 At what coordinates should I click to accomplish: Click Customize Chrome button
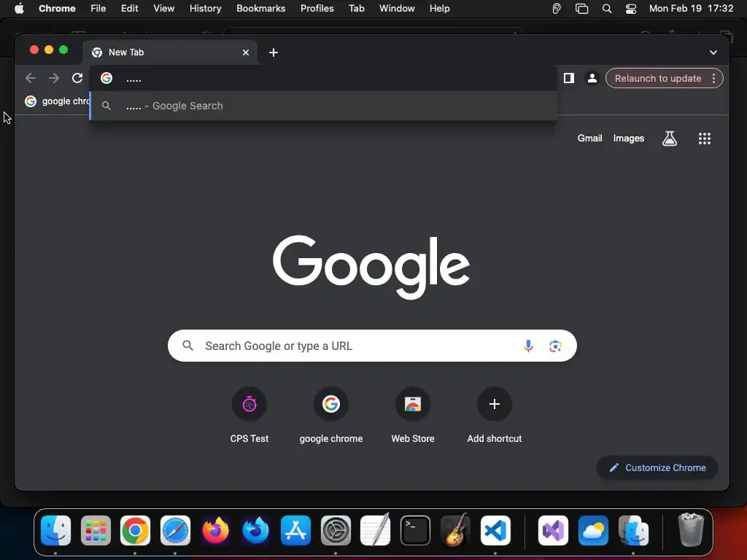[657, 467]
